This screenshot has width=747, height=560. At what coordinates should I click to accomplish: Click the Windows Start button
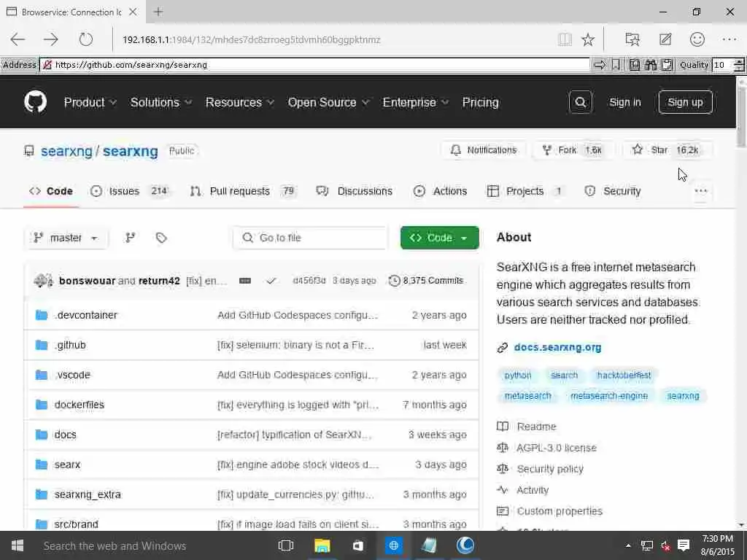[18, 545]
